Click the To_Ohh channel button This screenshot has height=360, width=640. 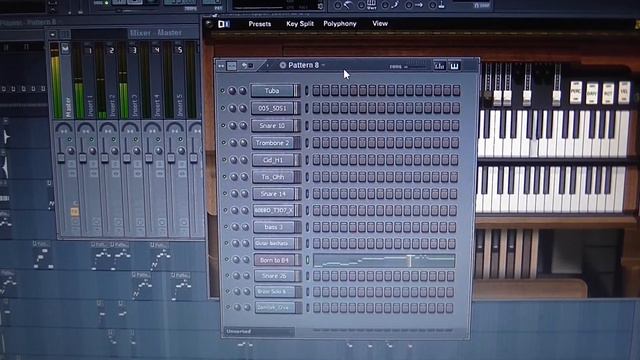276,177
